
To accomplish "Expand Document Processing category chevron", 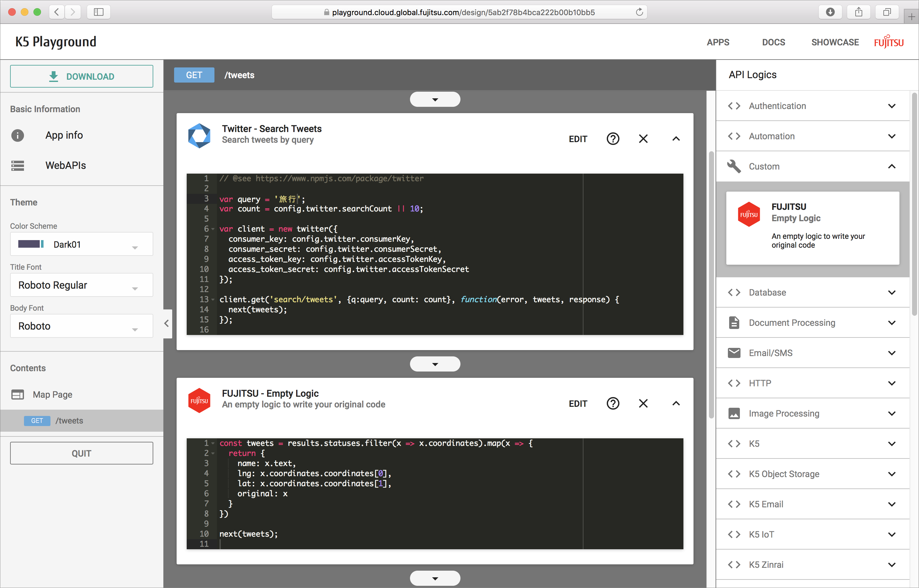I will coord(892,323).
